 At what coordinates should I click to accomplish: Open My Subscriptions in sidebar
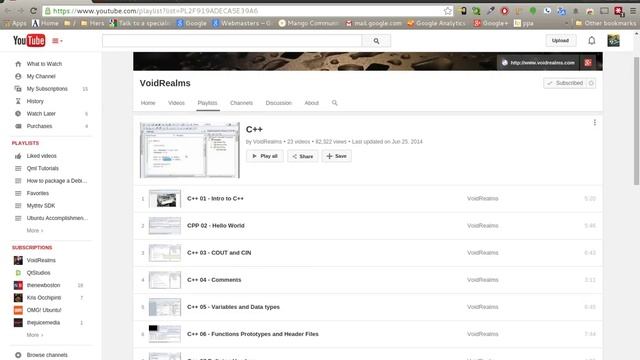tap(47, 89)
